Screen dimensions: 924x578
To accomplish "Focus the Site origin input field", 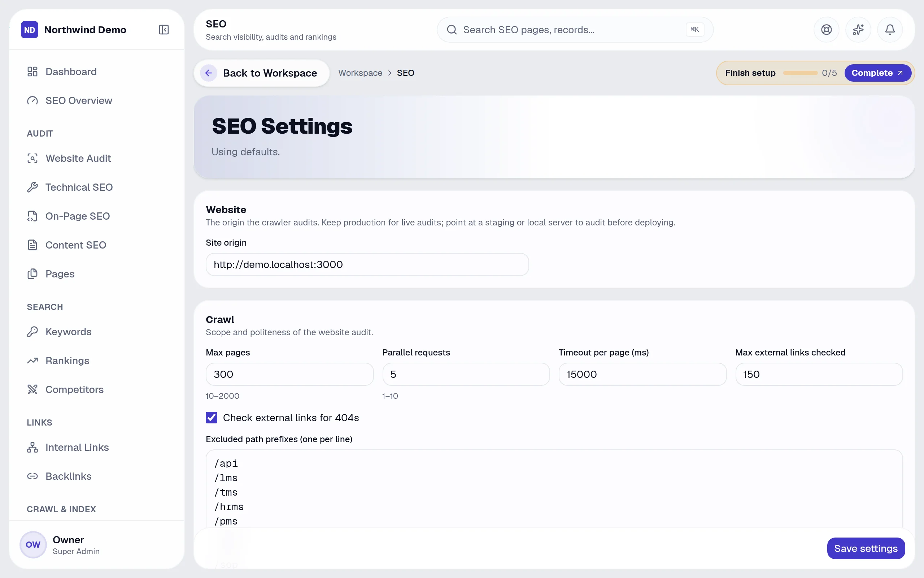I will point(367,264).
